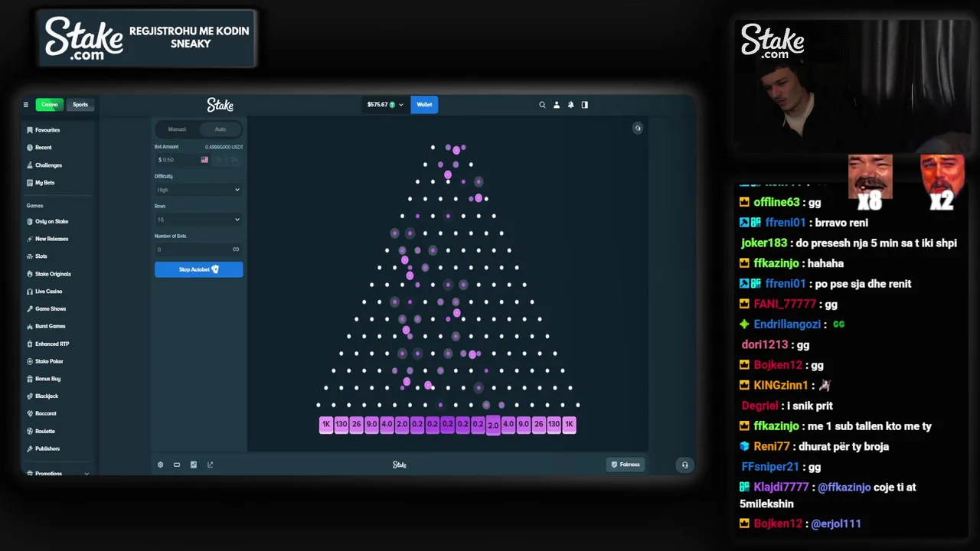Open the Difficulty dropdown set to High
This screenshot has height=551, width=980.
pyautogui.click(x=198, y=190)
